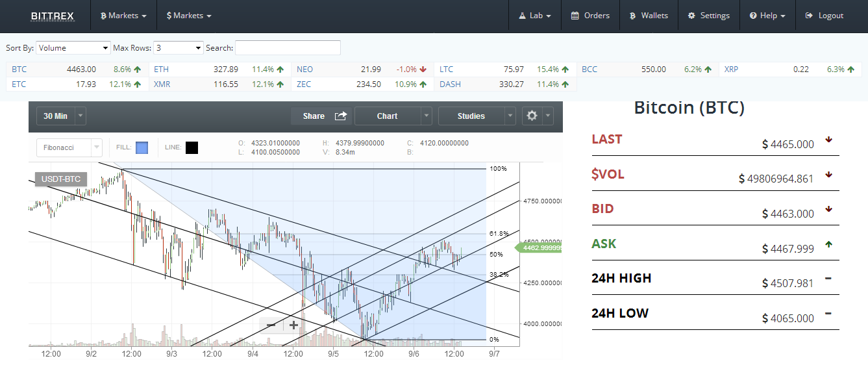Click the Chart type button

point(388,116)
